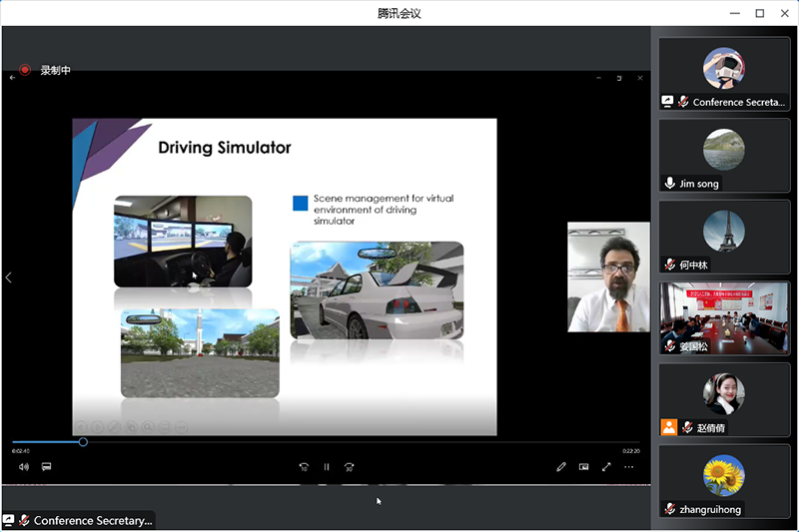799x532 pixels.
Task: Switch the player to mini view mode
Action: pos(584,467)
